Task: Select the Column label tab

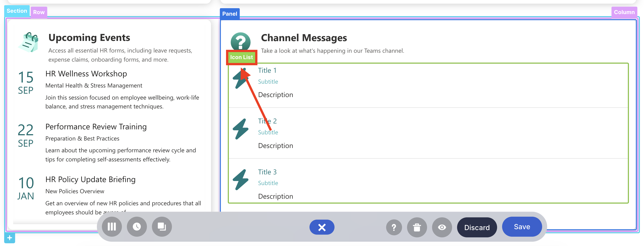Action: [624, 12]
